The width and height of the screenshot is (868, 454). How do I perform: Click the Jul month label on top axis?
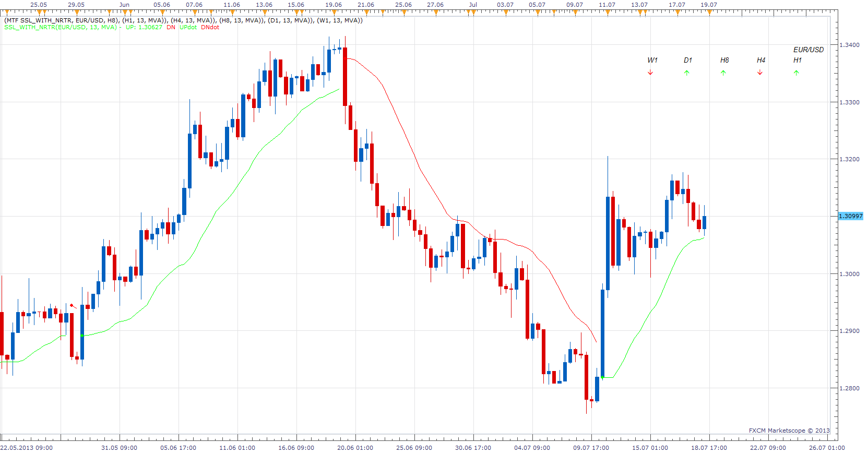click(x=473, y=5)
